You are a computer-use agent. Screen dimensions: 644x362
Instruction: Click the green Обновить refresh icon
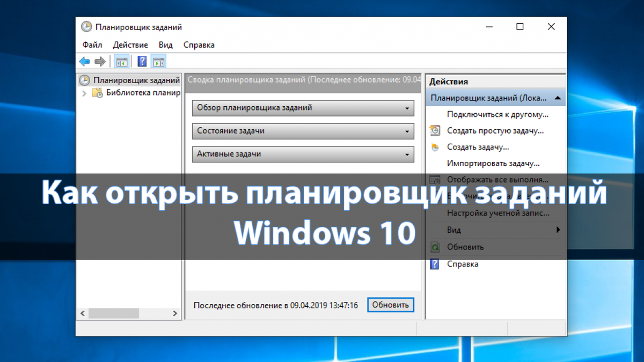[x=435, y=247]
